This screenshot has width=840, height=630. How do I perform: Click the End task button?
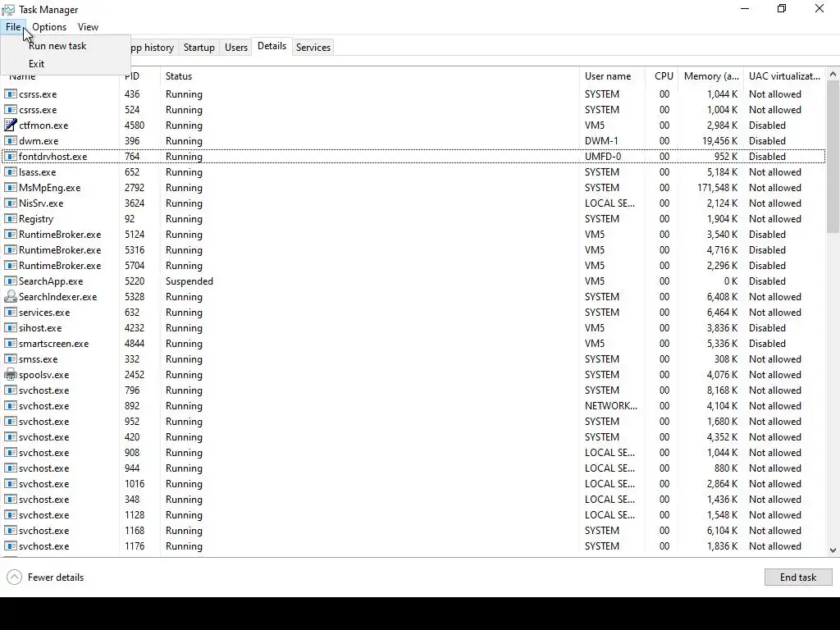pos(797,577)
